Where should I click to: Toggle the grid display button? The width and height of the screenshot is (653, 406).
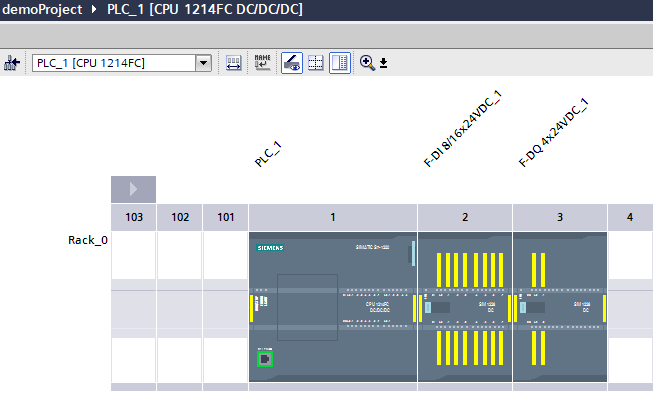pyautogui.click(x=316, y=63)
